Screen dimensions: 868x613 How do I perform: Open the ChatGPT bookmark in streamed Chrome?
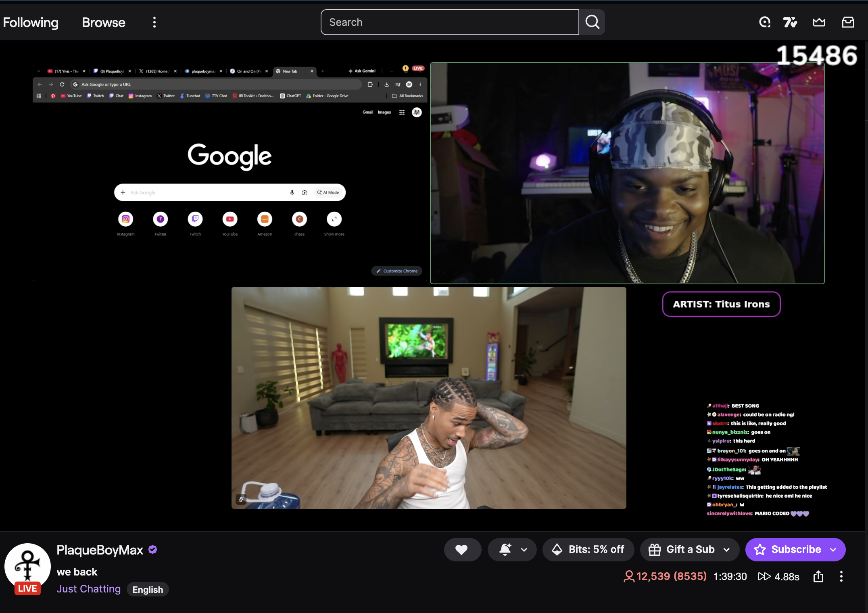coord(291,96)
